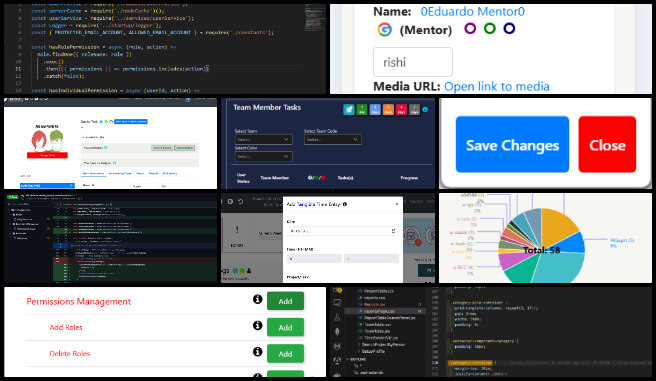
Task: Click the Date field in time entry dialog
Action: pos(342,231)
